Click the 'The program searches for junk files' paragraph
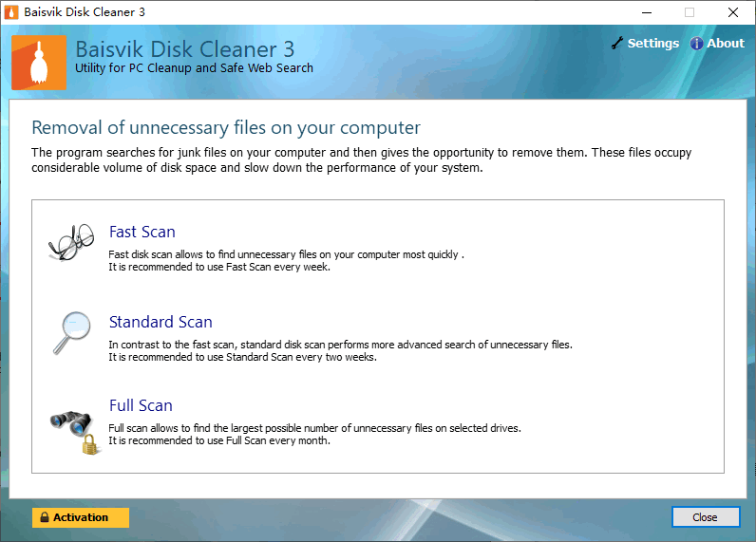This screenshot has width=756, height=542. coord(362,160)
